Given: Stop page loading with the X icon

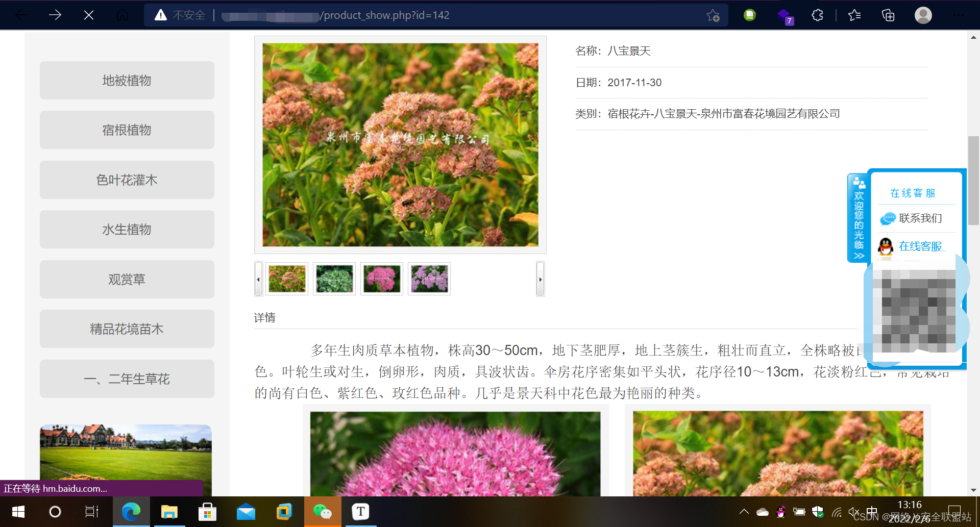Looking at the screenshot, I should 89,15.
